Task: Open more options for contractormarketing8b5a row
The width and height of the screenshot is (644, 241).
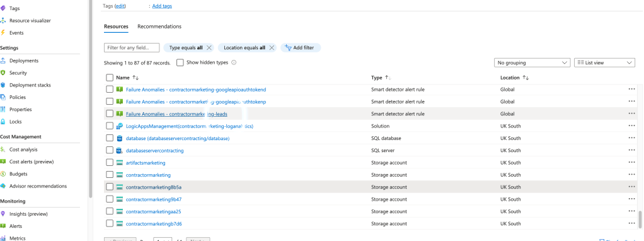Action: point(631,187)
